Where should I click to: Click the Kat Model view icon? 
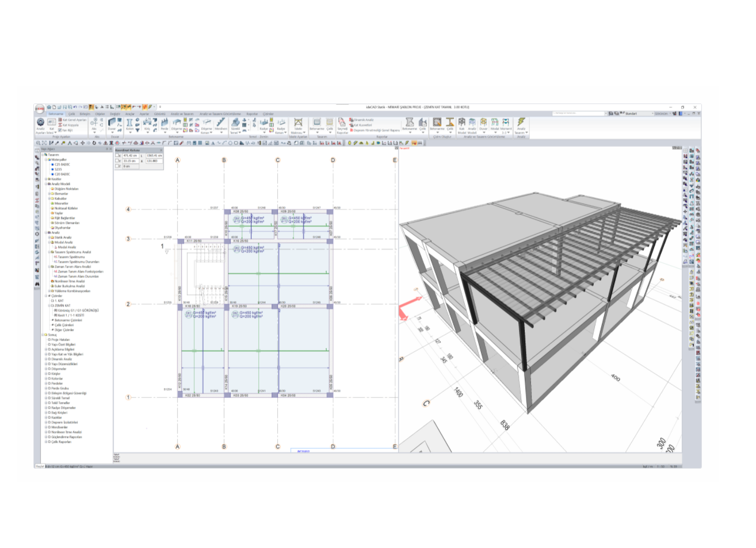click(461, 125)
